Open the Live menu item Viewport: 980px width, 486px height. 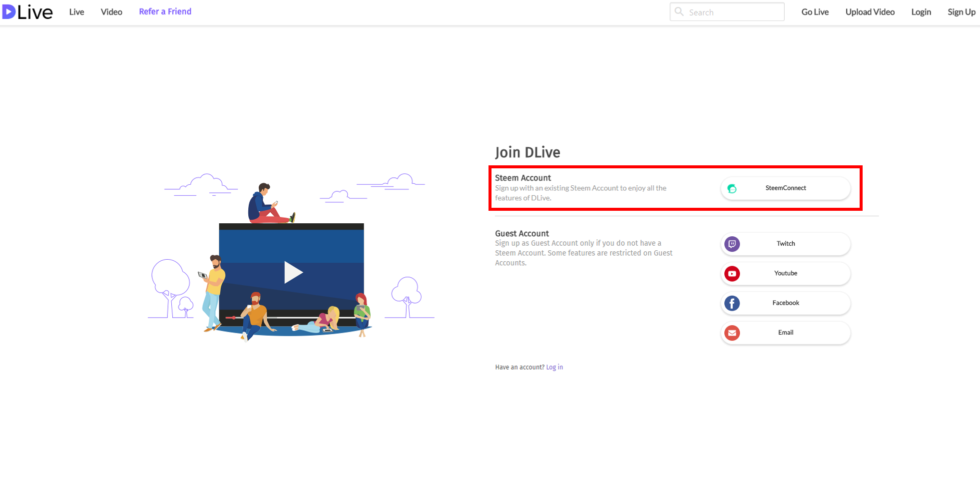pyautogui.click(x=76, y=12)
